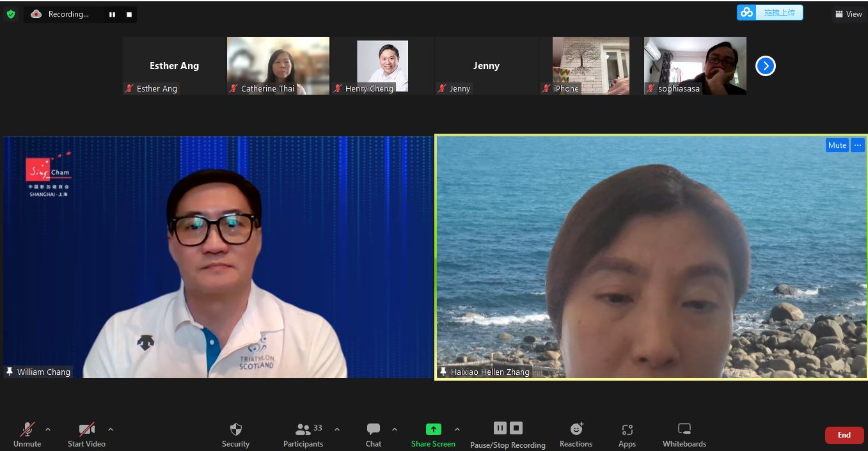
Task: Mute Haixiao Hellen Zhang via Mute button
Action: tap(837, 145)
